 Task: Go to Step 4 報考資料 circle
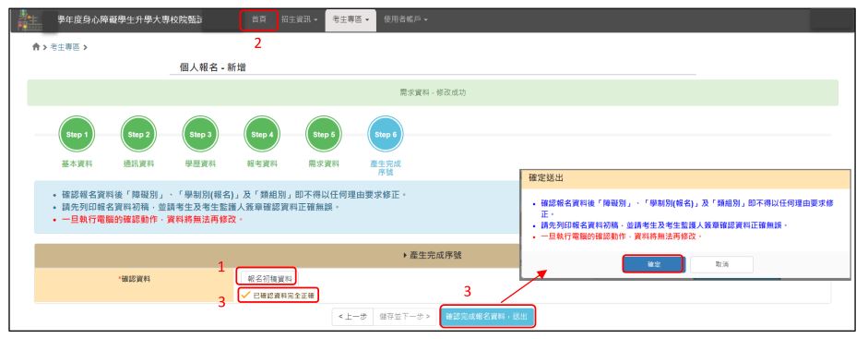(262, 134)
